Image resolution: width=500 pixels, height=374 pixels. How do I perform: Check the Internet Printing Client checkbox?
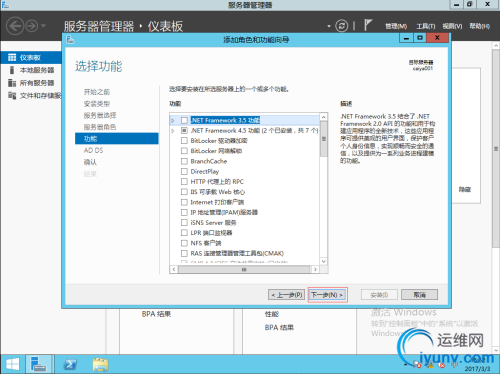pyautogui.click(x=184, y=202)
